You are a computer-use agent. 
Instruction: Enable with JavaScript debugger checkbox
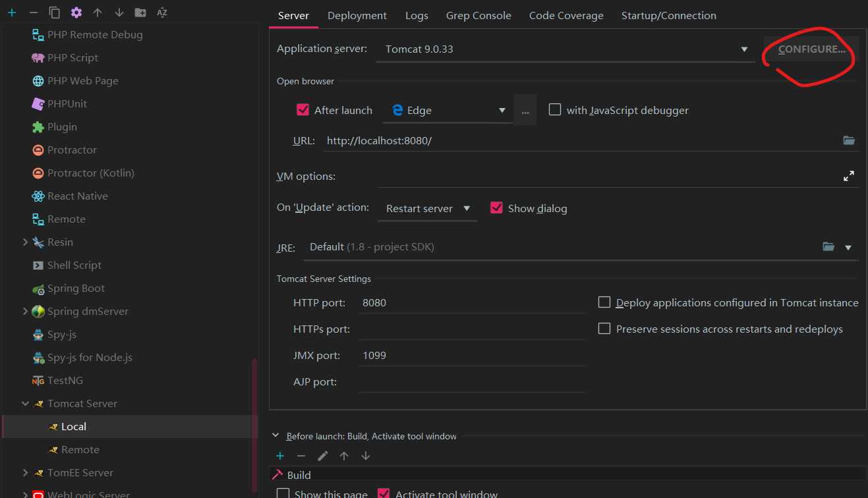coord(555,110)
